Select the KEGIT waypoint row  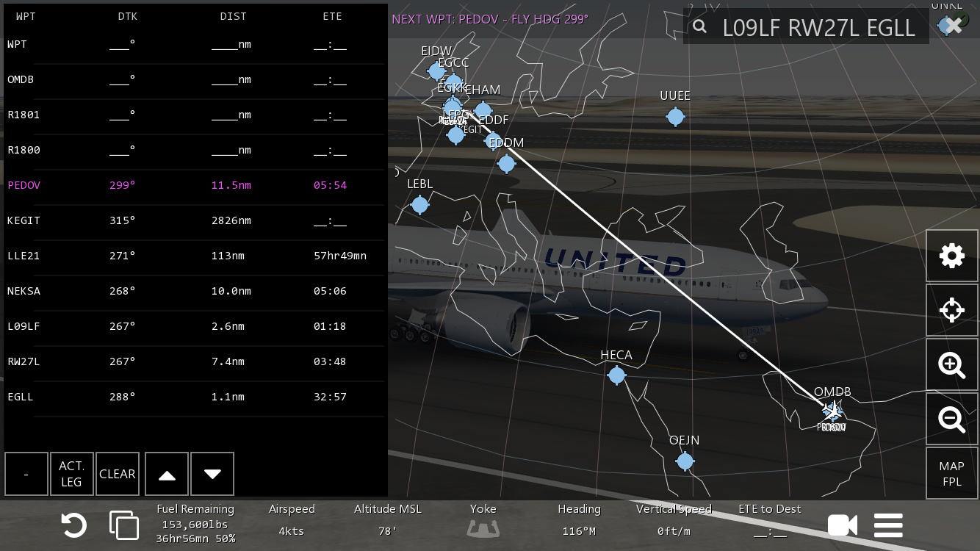195,220
